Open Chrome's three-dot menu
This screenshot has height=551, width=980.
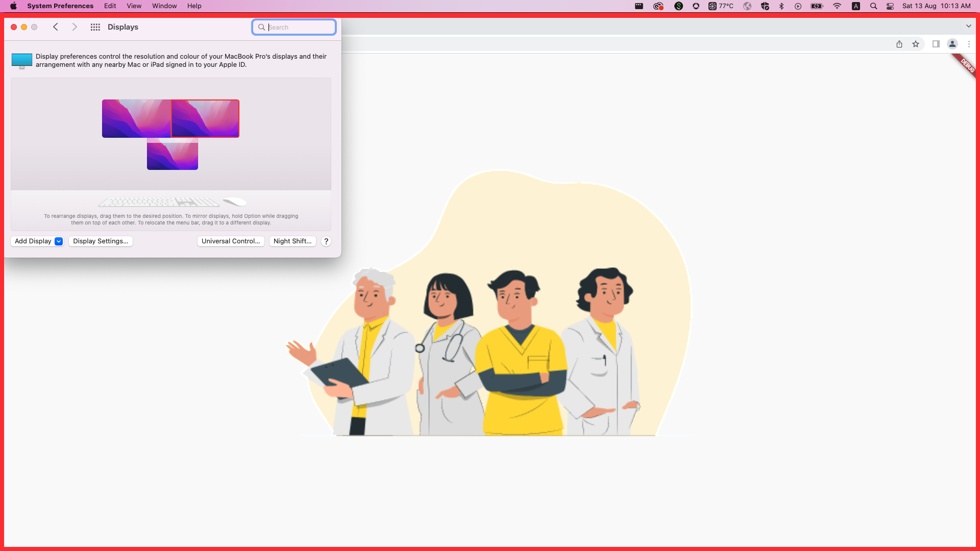coord(969,44)
